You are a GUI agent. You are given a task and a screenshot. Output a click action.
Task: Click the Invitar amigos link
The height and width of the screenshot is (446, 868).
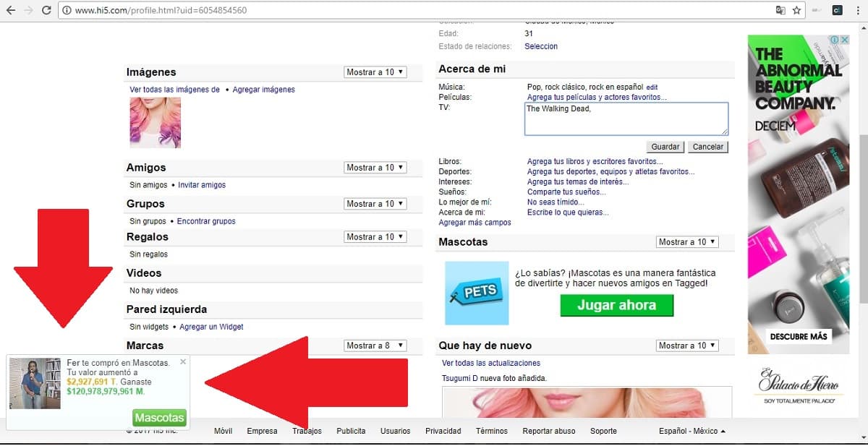202,185
